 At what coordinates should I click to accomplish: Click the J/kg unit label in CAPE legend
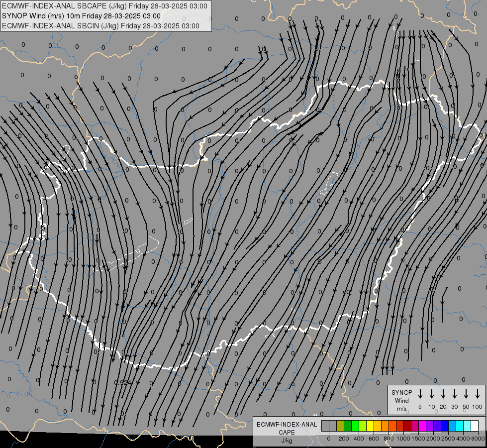[287, 441]
